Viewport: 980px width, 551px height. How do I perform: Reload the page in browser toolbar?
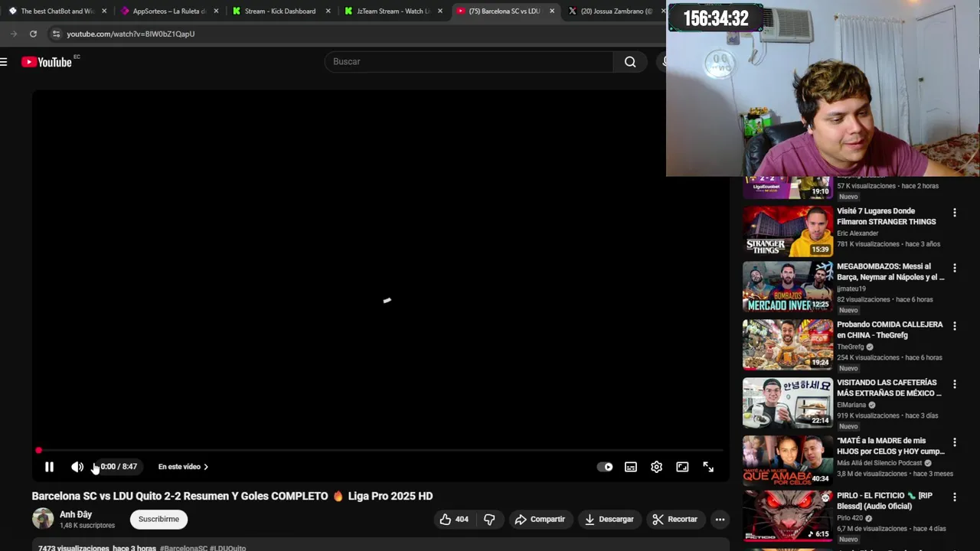pyautogui.click(x=33, y=34)
